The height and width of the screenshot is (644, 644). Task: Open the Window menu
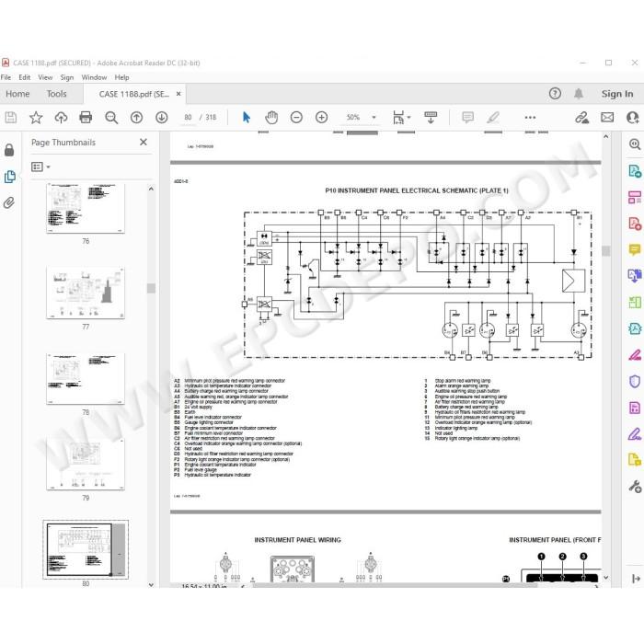pos(94,77)
